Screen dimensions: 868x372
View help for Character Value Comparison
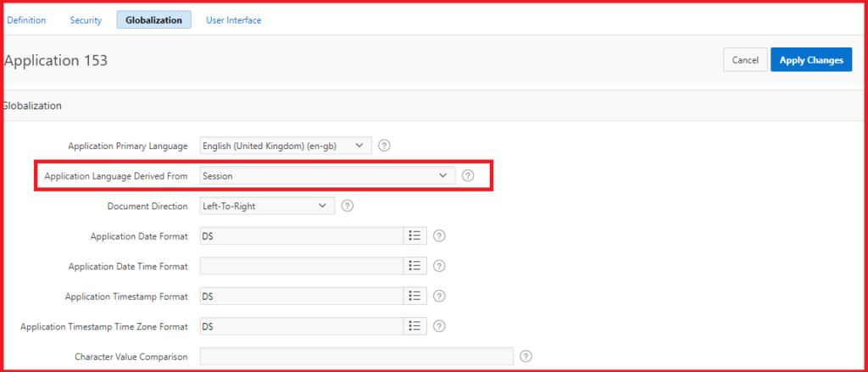pyautogui.click(x=526, y=356)
